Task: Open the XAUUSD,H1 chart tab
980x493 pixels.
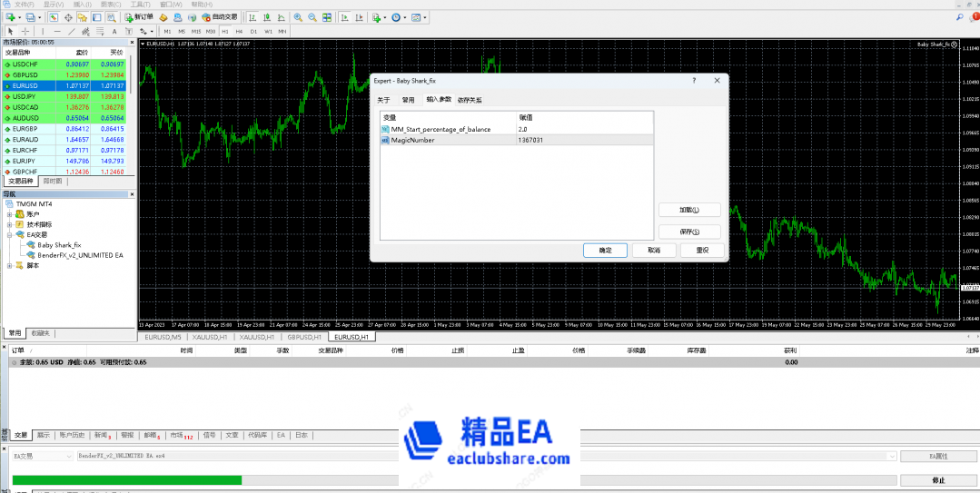Action: pyautogui.click(x=213, y=337)
